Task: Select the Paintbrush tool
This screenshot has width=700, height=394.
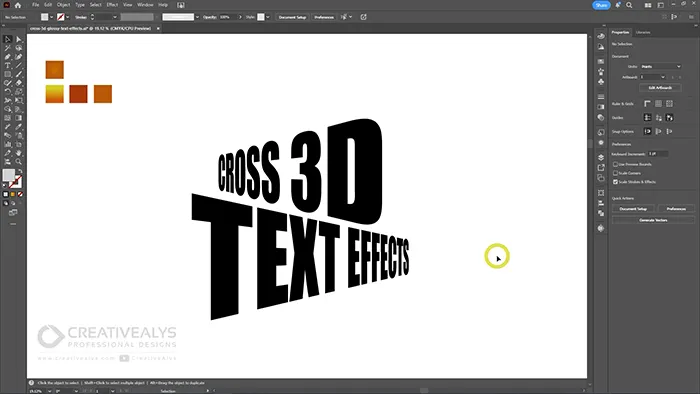Action: (19, 74)
